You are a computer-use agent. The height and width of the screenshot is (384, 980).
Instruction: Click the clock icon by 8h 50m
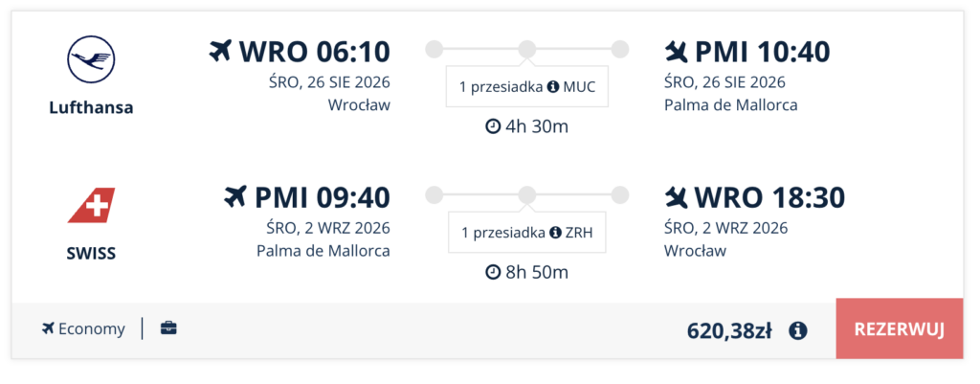493,273
